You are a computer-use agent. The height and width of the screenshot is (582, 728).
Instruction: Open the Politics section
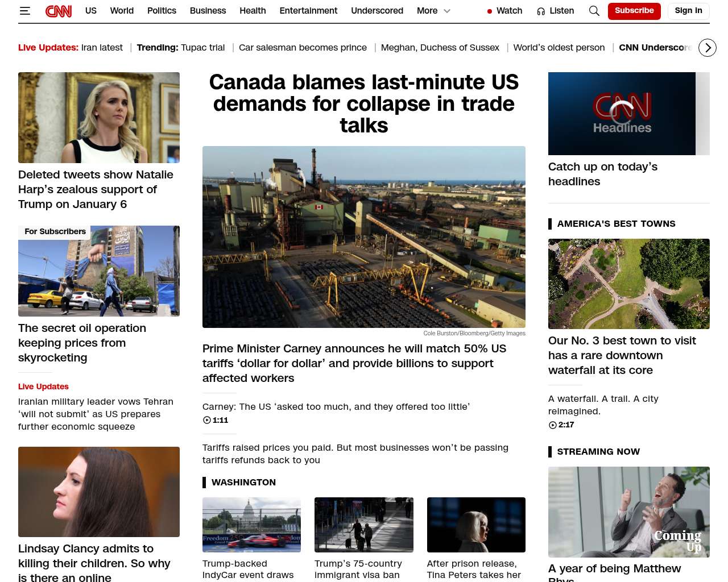click(162, 11)
